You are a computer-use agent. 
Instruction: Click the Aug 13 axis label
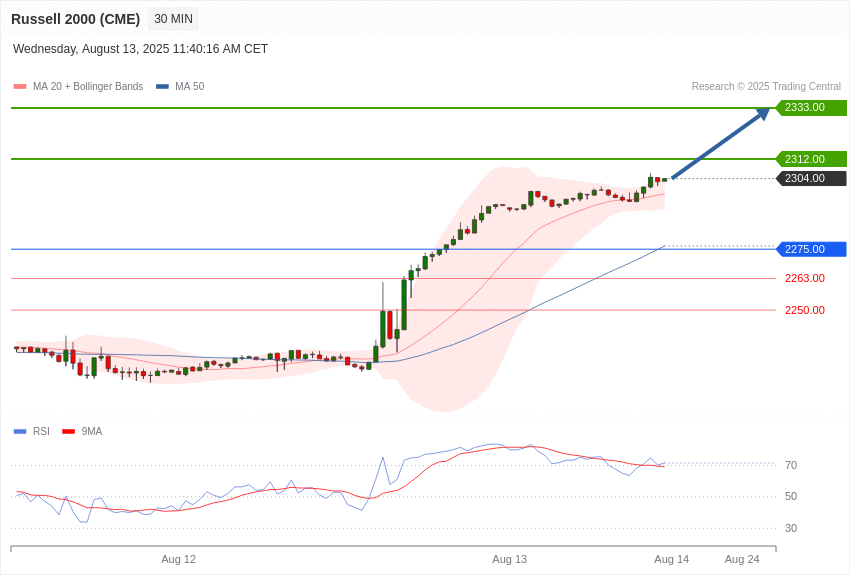510,559
